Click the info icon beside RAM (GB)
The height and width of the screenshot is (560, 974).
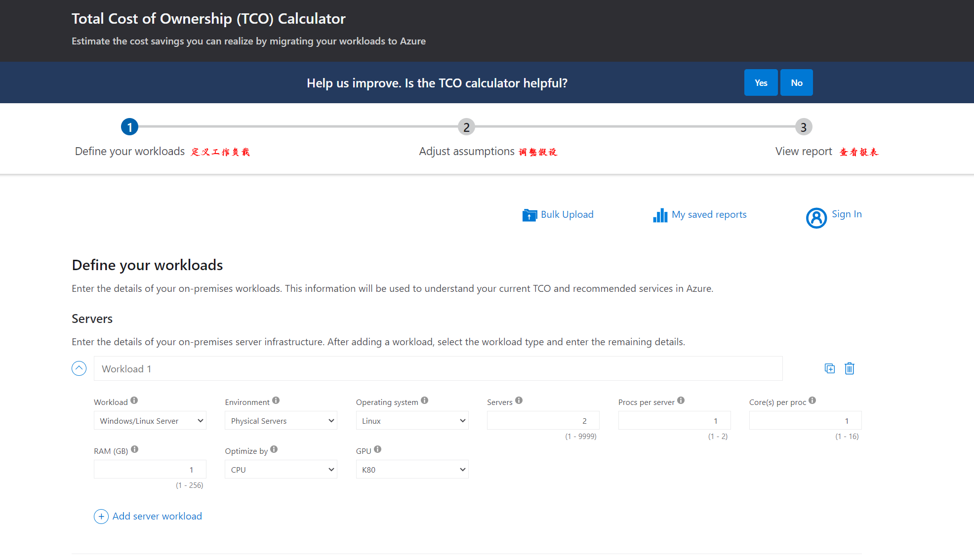pos(134,449)
